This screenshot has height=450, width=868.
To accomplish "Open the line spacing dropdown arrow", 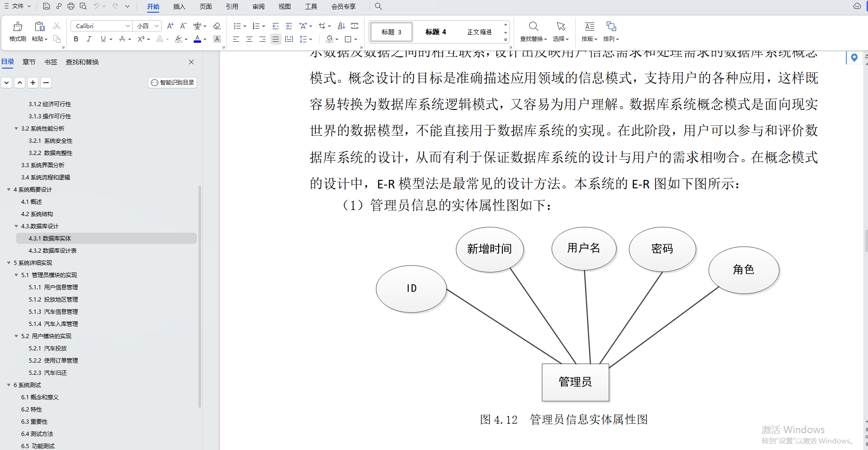I will click(311, 39).
